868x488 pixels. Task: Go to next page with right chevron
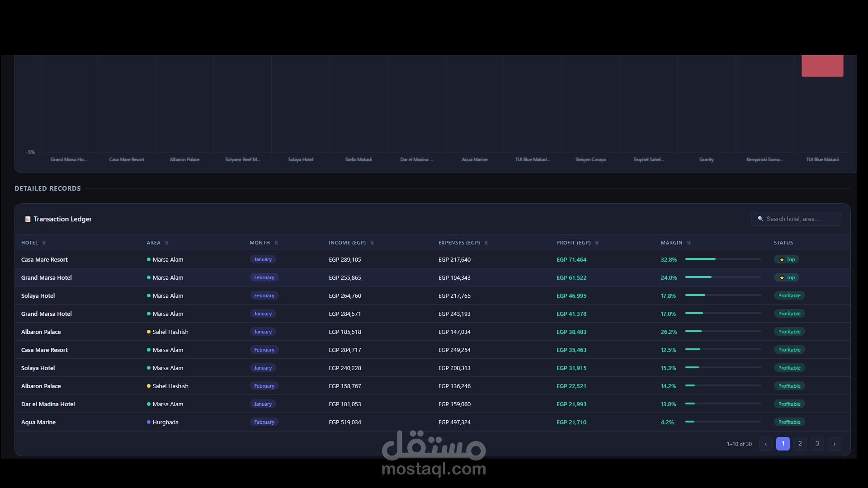coord(834,444)
